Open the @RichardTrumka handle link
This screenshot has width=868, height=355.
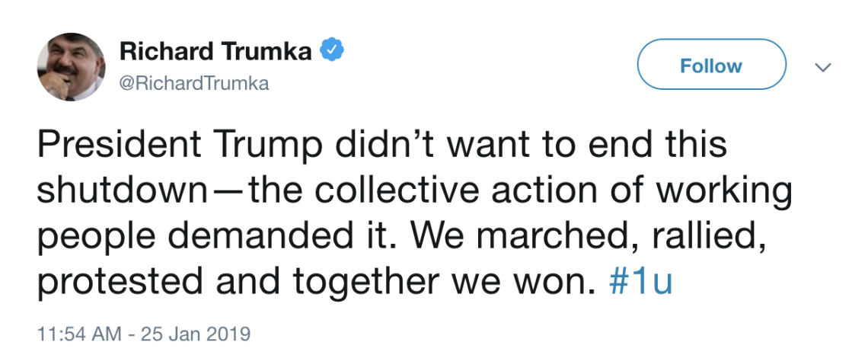click(195, 84)
